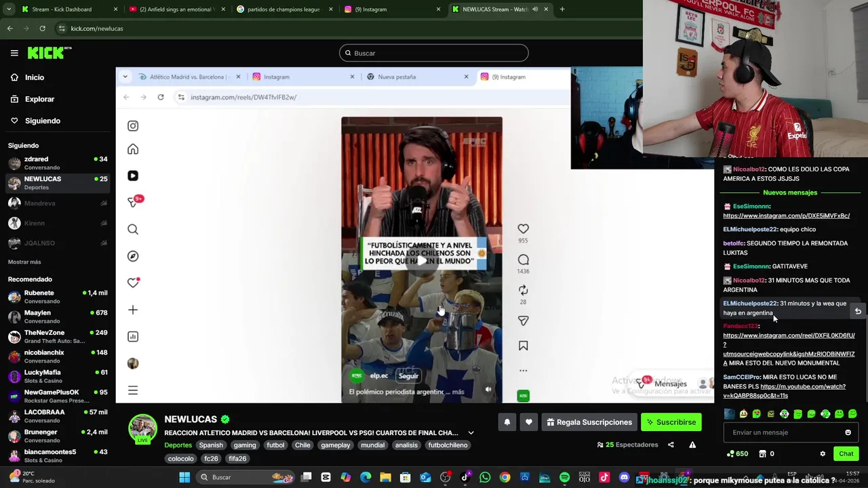
Task: Open LACOBRAAA recommended channel
Action: click(x=58, y=416)
